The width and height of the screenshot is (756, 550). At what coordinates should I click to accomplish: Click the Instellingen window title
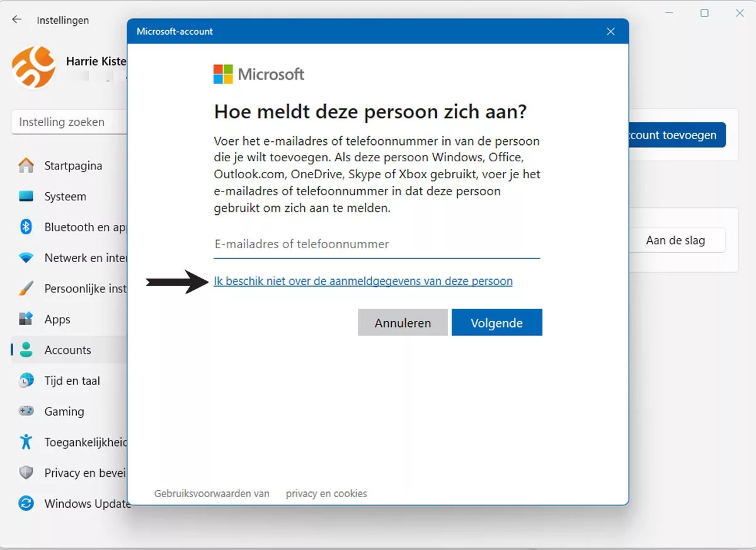[x=63, y=20]
